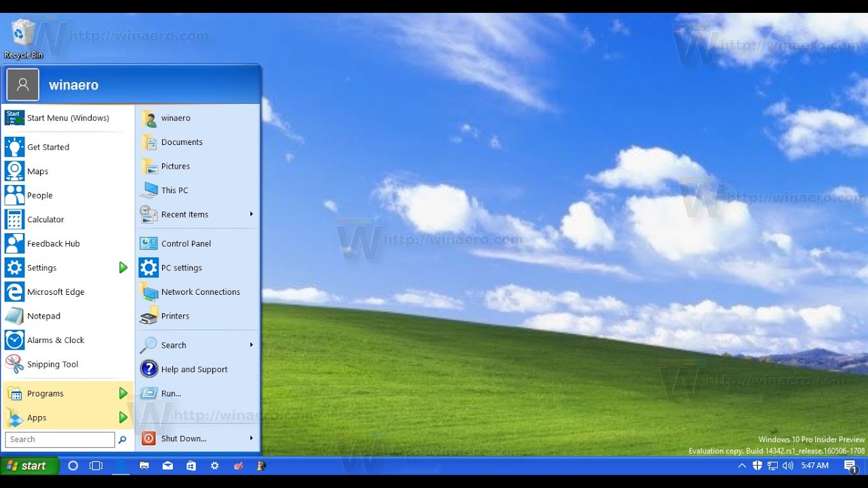868x488 pixels.
Task: Open Notepad
Action: [x=68, y=316]
